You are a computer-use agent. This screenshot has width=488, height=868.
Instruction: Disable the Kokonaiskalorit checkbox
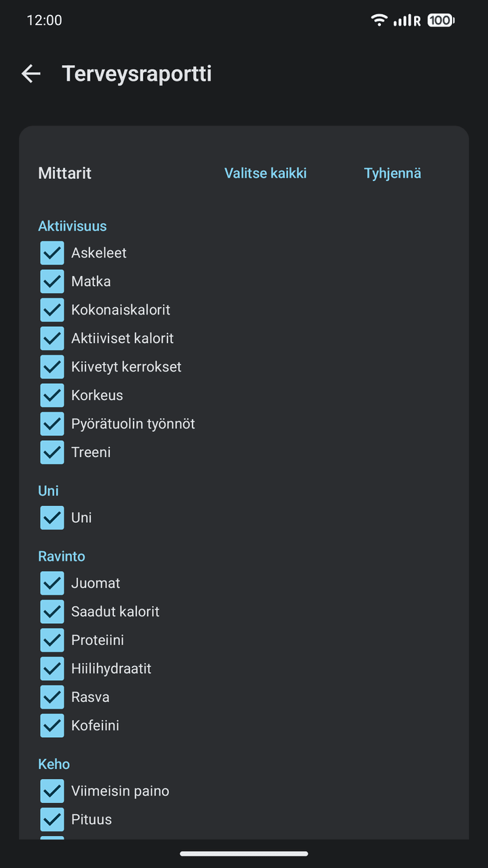[52, 310]
